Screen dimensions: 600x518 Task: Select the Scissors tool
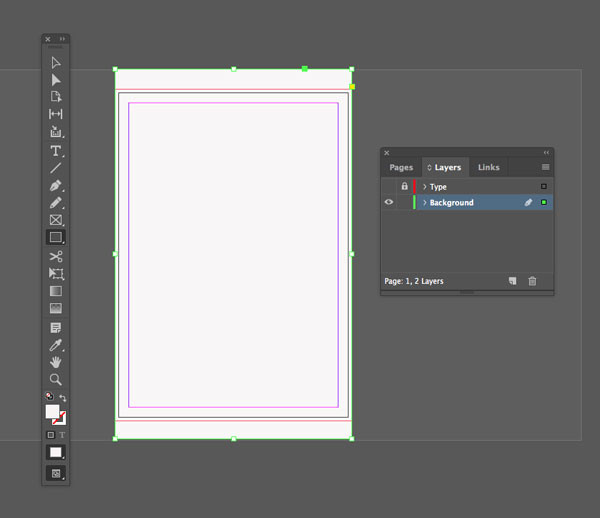56,256
